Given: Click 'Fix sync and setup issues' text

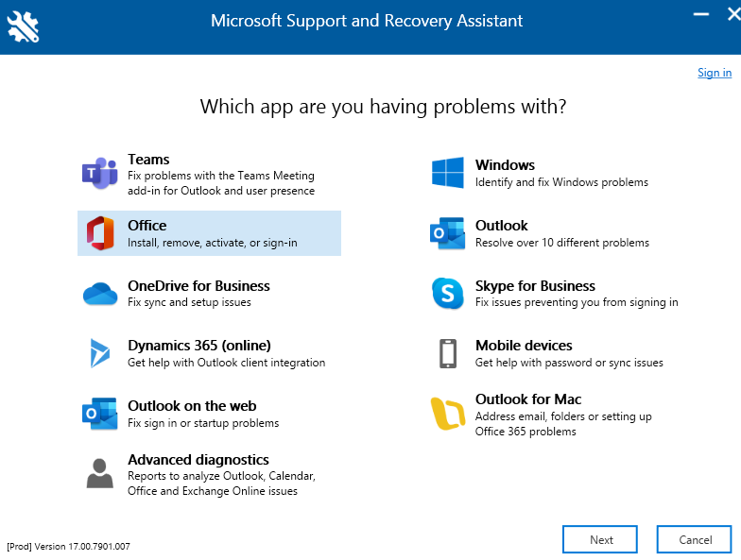Looking at the screenshot, I should (189, 302).
